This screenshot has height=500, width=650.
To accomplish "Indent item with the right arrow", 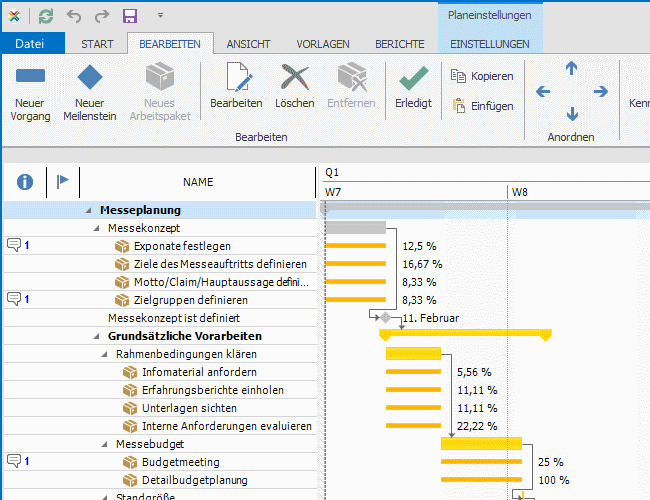I will 601,91.
